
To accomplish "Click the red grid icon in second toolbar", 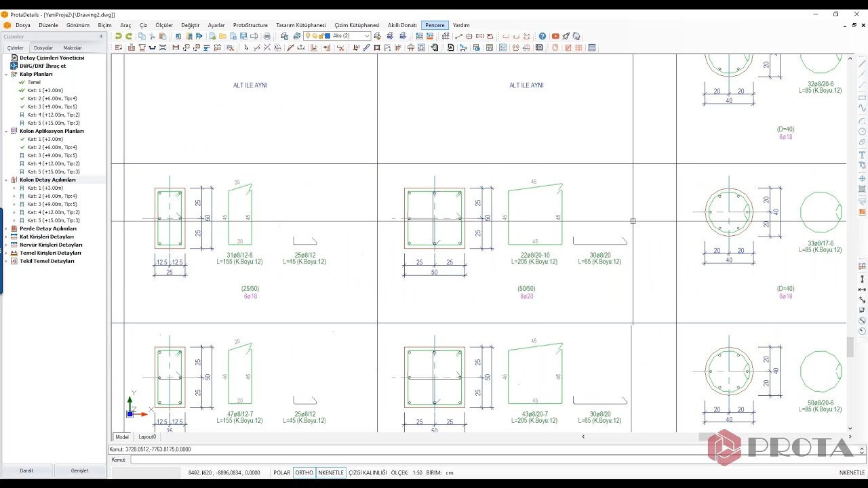I will [578, 47].
